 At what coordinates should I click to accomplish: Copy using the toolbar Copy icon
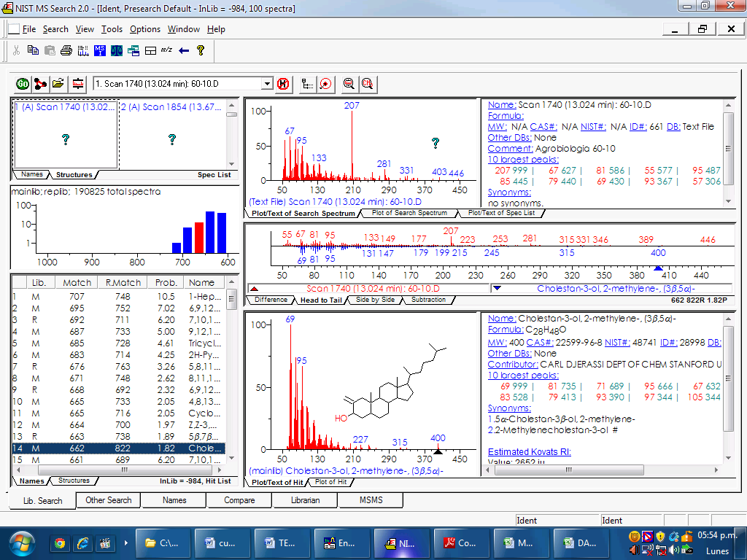point(33,50)
